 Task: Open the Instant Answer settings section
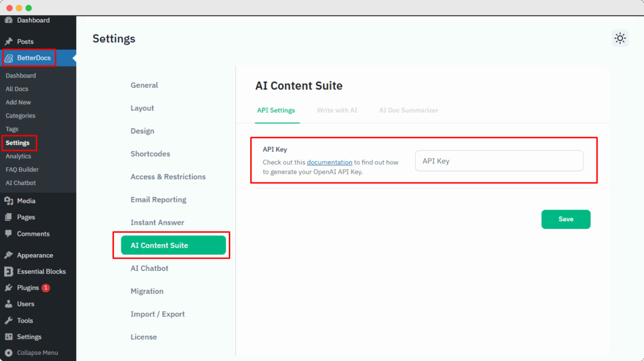(x=157, y=223)
